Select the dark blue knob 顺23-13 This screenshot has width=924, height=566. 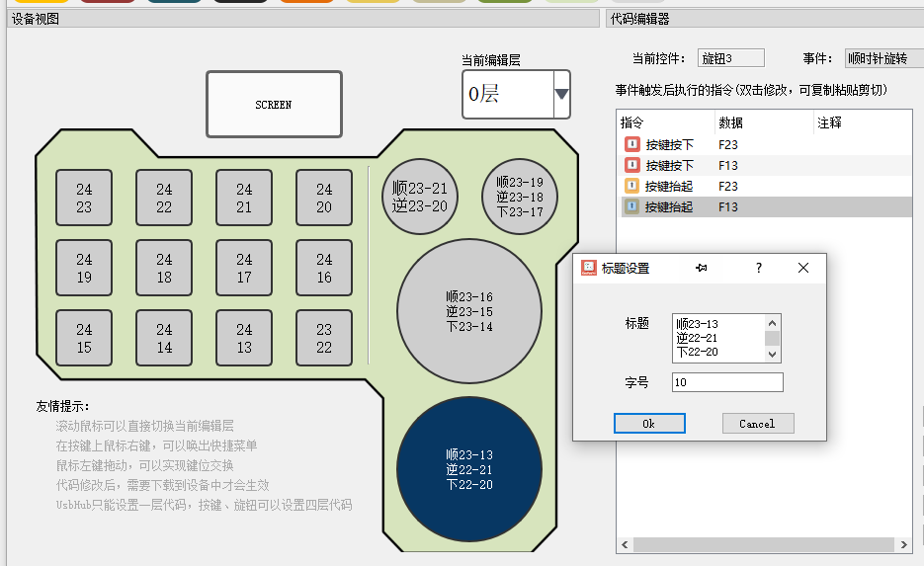coord(469,469)
